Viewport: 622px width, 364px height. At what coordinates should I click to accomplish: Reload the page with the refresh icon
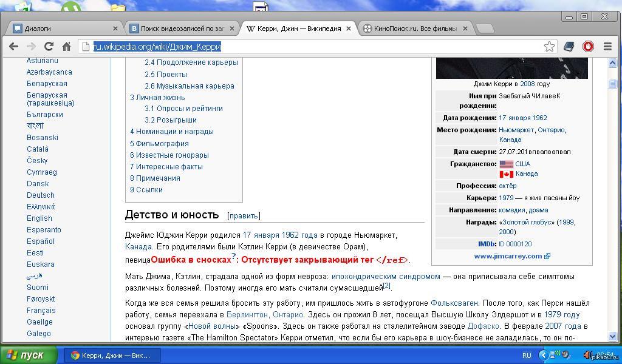49,46
